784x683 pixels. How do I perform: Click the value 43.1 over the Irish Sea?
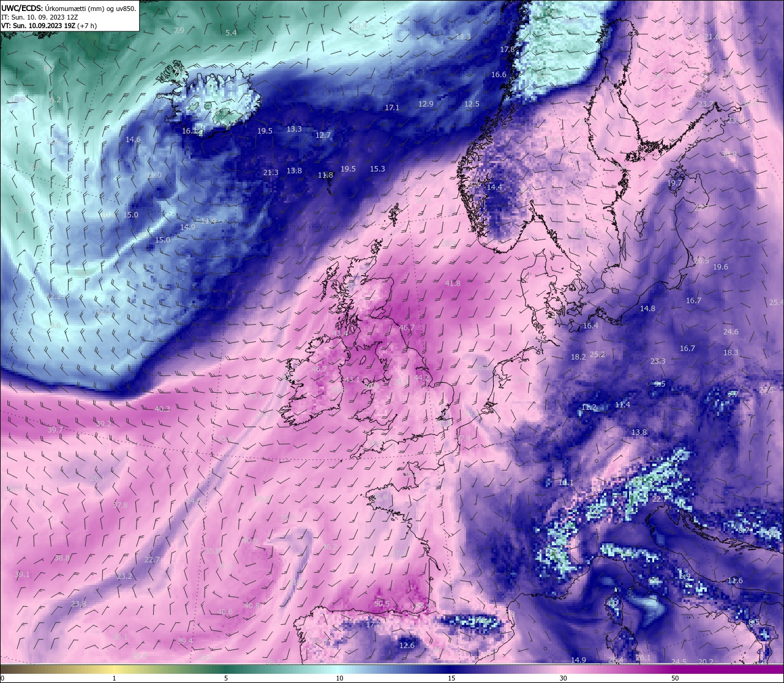[x=352, y=380]
